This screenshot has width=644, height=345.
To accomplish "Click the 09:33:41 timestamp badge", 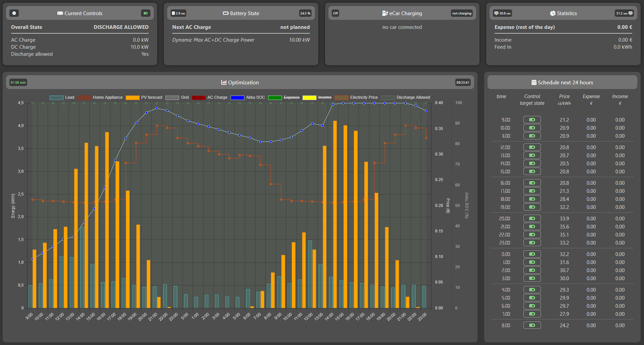I will coord(463,82).
